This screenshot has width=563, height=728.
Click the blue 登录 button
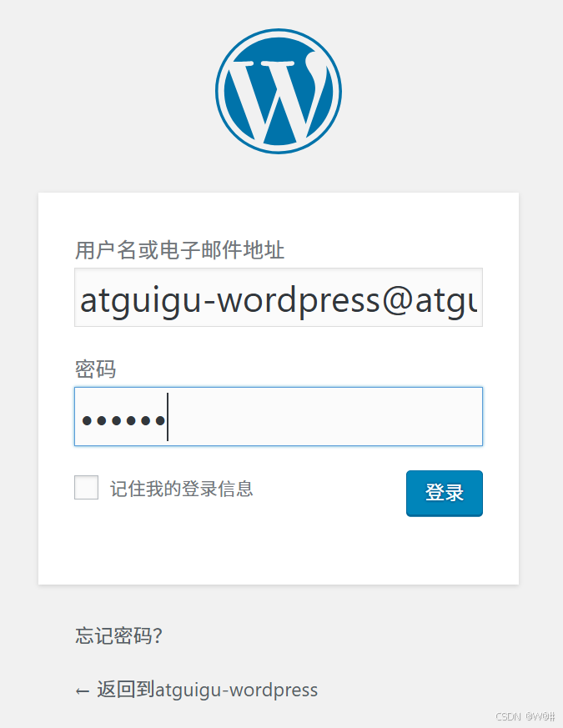click(x=444, y=493)
